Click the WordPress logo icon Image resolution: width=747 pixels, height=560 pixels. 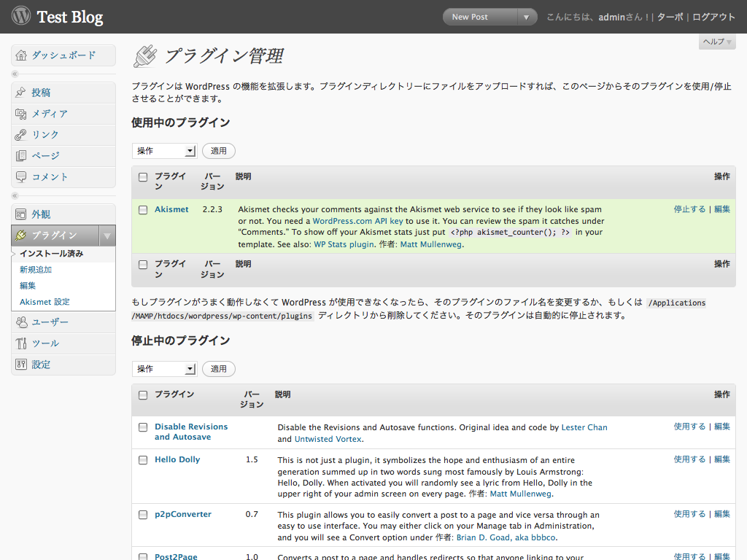coord(21,16)
